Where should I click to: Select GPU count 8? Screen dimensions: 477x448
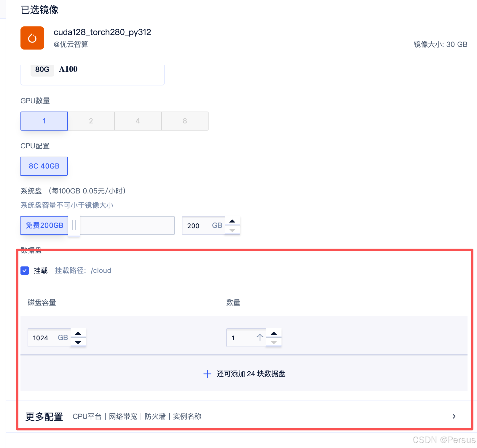tap(185, 121)
